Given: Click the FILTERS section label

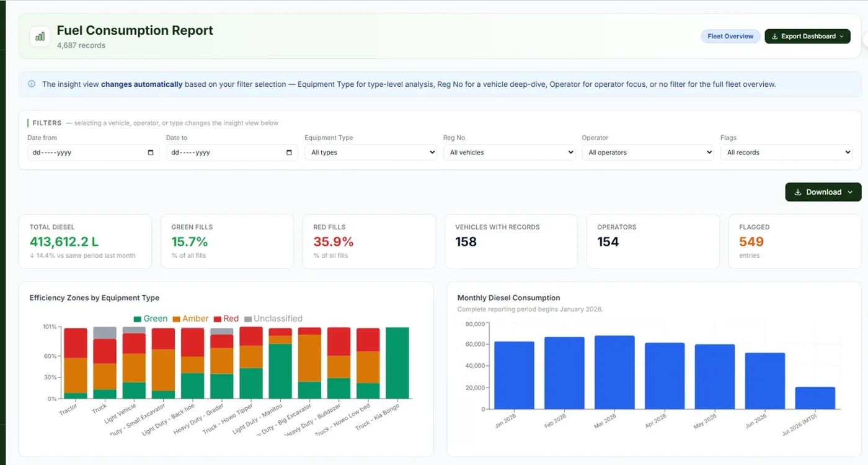Looking at the screenshot, I should click(47, 123).
